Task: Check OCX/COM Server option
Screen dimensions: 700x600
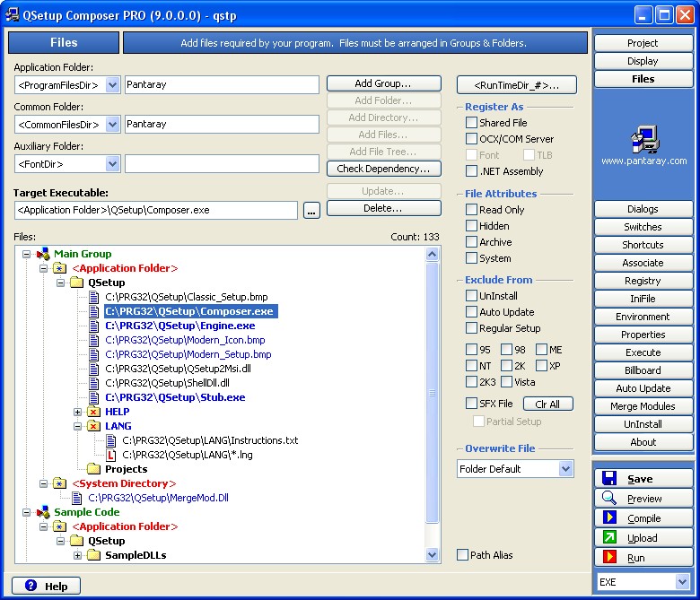Action: coord(471,139)
